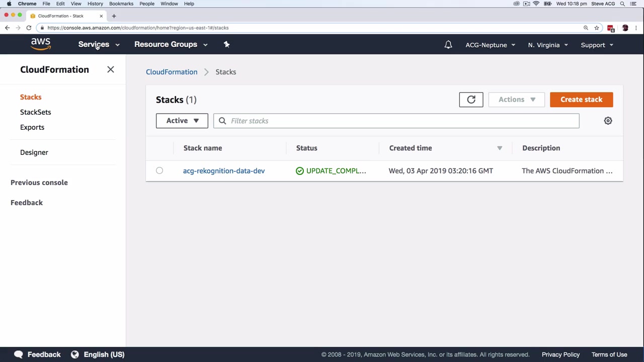The image size is (644, 362).
Task: Reload the page in Chrome
Action: tap(29, 28)
